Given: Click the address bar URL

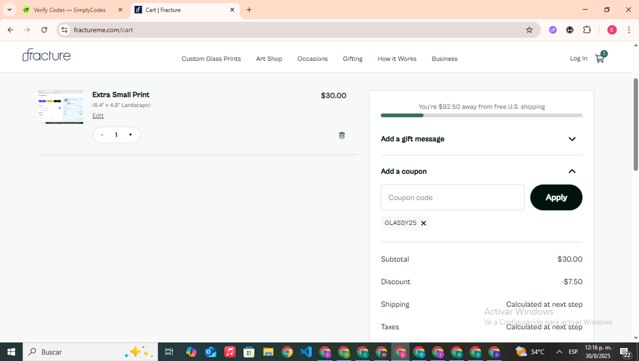Looking at the screenshot, I should pos(103,30).
